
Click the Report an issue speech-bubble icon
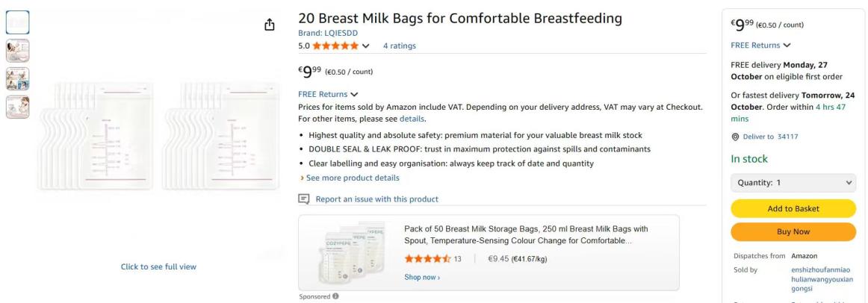click(303, 199)
